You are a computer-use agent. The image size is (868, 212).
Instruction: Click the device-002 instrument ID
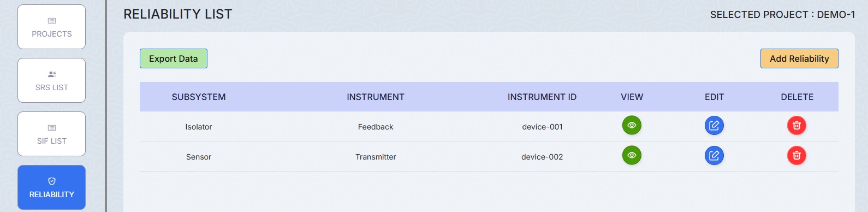point(542,157)
